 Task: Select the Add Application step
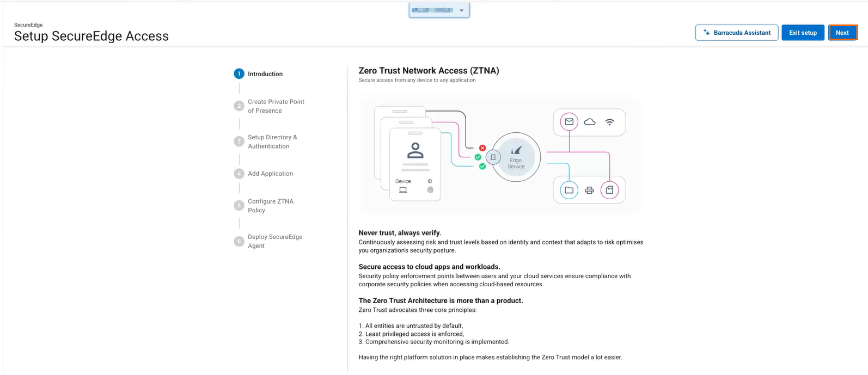(270, 174)
